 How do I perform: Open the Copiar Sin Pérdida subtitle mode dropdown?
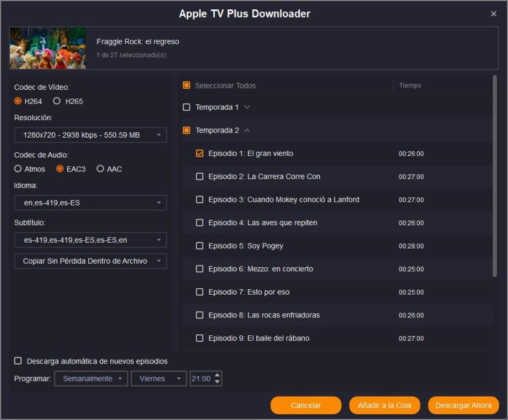click(x=91, y=261)
